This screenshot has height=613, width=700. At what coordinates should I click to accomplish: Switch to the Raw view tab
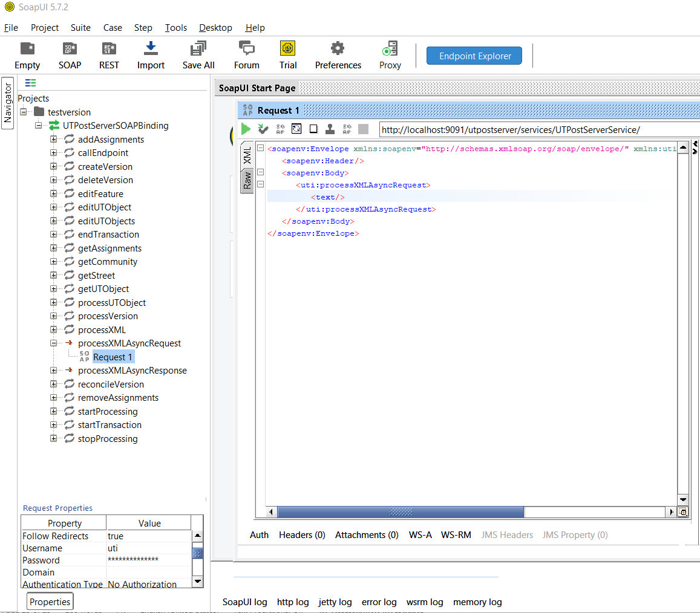click(247, 181)
